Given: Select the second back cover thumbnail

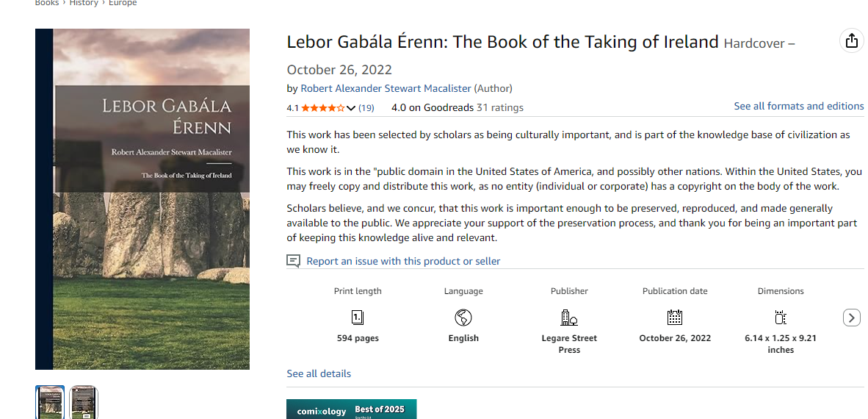Looking at the screenshot, I should tap(84, 402).
